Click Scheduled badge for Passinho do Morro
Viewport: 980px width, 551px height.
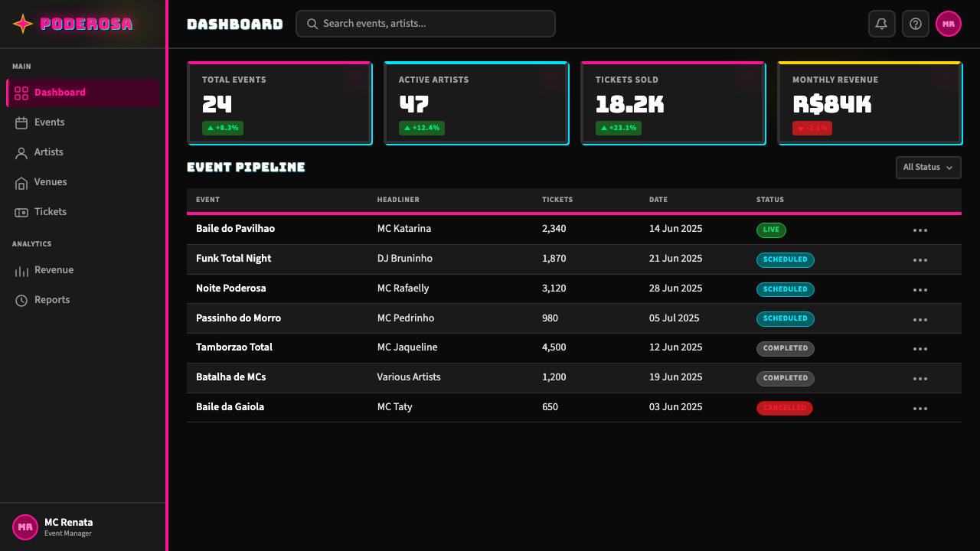[786, 318]
